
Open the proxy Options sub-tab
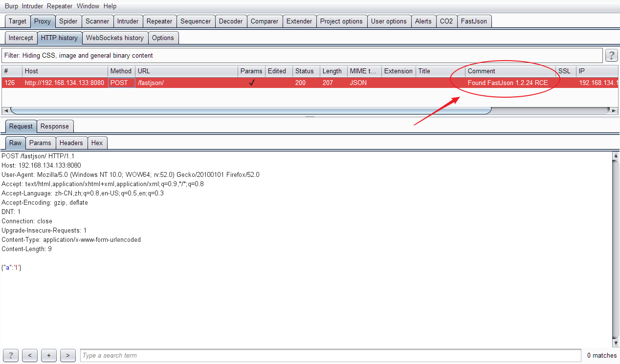coord(163,38)
